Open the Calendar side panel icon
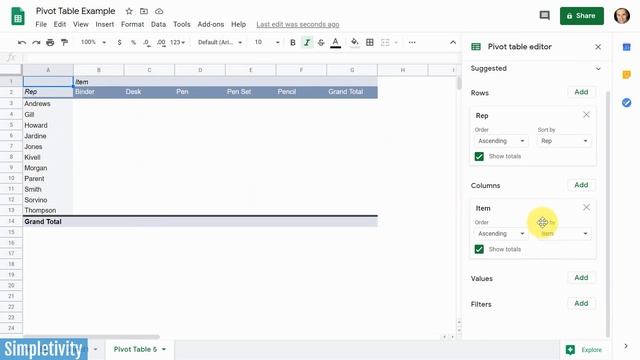This screenshot has height=360, width=640. coord(627,47)
